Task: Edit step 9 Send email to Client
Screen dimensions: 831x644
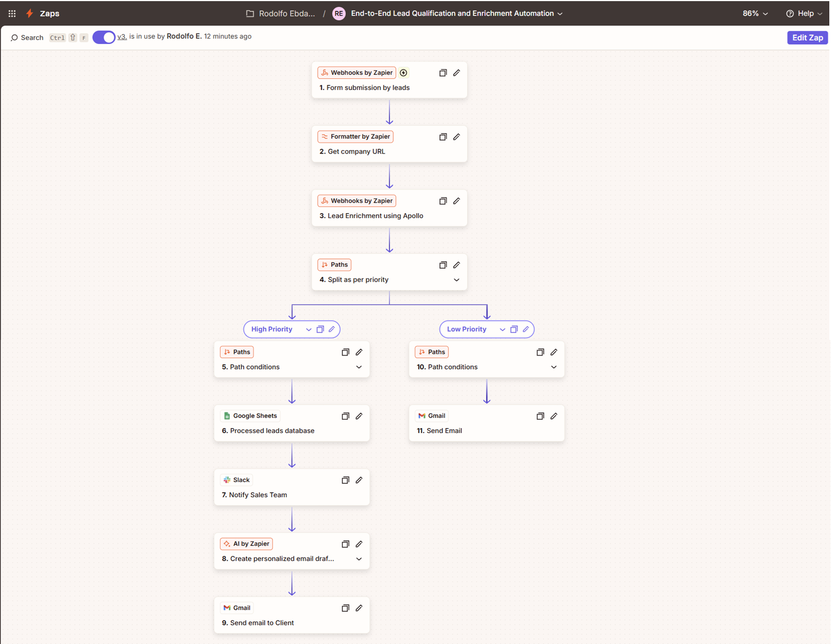Action: (359, 608)
